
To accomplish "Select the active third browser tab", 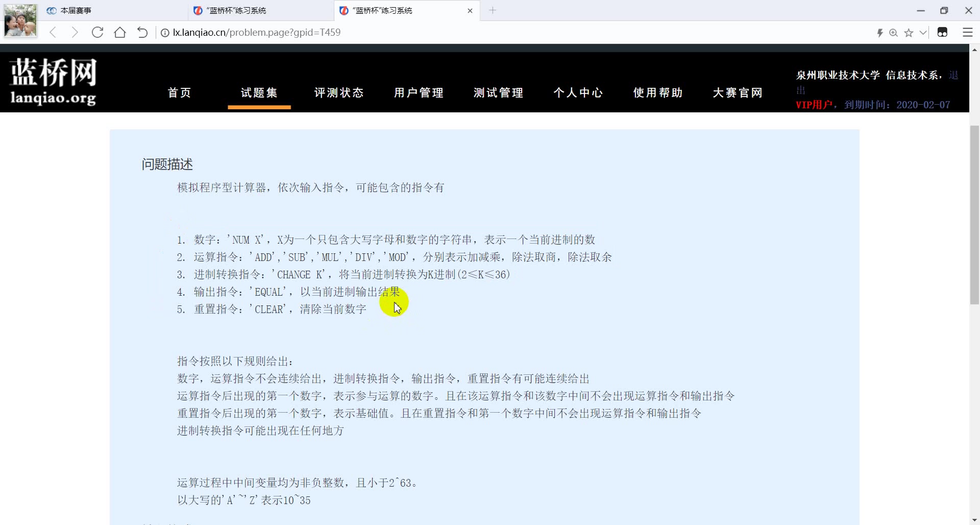I will click(x=406, y=10).
